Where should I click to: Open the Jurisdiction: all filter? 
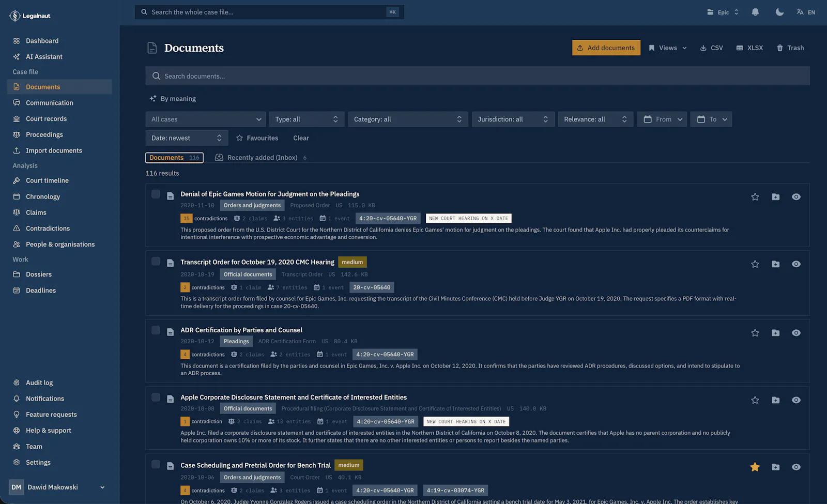(513, 119)
